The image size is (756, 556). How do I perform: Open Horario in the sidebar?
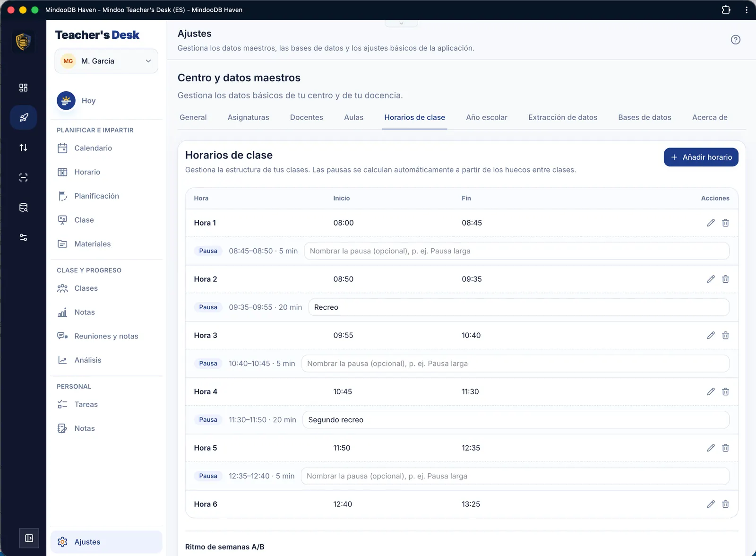[x=106, y=172]
